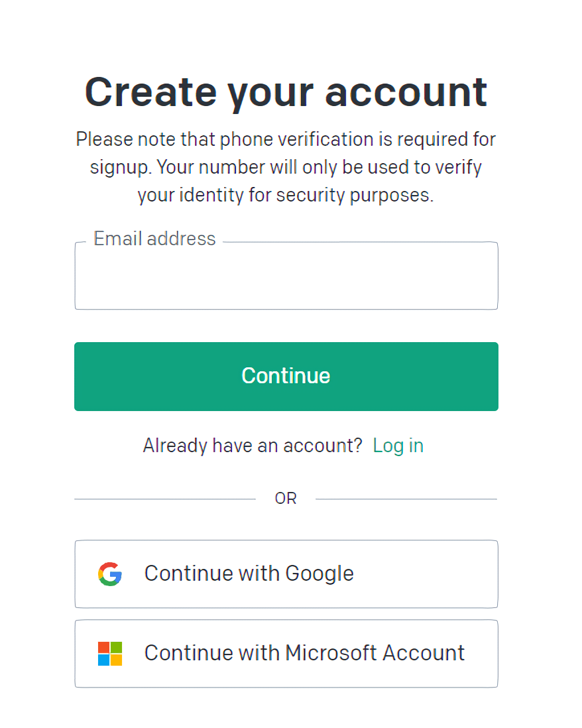Click the "Create your account" heading
The width and height of the screenshot is (582, 728).
coord(286,91)
